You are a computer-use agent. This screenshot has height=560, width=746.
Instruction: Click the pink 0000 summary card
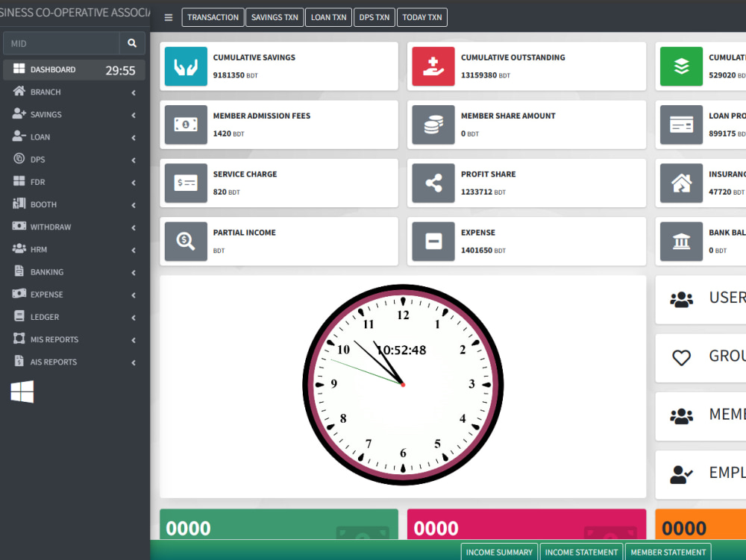coord(527,524)
